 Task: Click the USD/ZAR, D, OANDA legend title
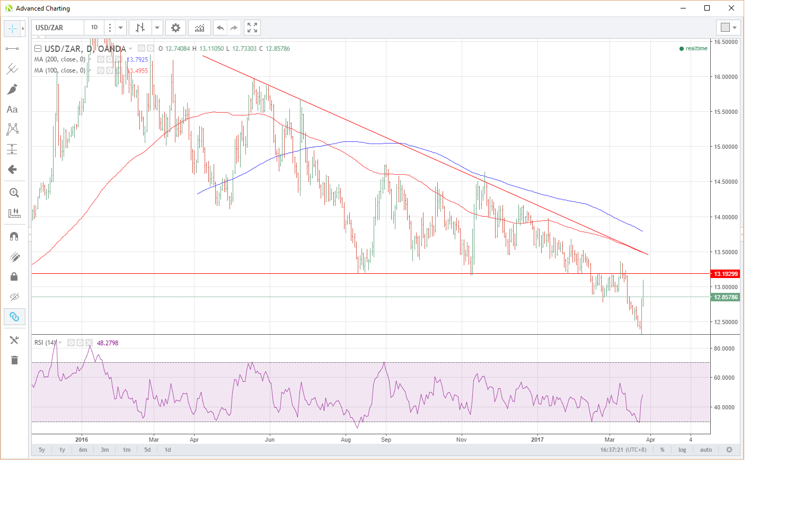tap(85, 49)
